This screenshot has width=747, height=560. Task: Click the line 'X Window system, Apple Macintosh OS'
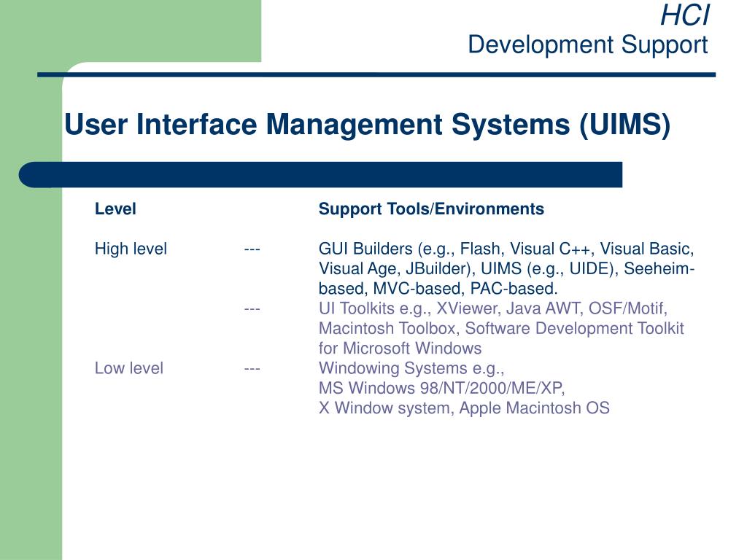(464, 408)
